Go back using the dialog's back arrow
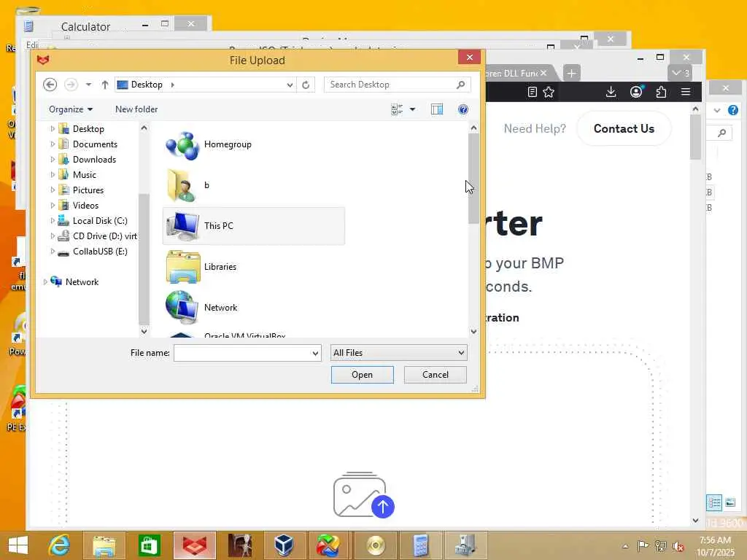Viewport: 747px width, 560px height. [50, 85]
